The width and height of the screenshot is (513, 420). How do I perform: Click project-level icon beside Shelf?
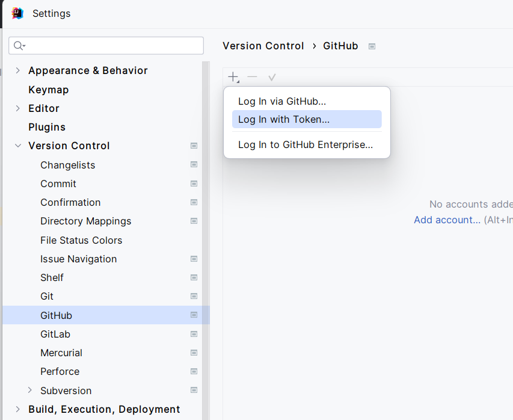point(194,277)
